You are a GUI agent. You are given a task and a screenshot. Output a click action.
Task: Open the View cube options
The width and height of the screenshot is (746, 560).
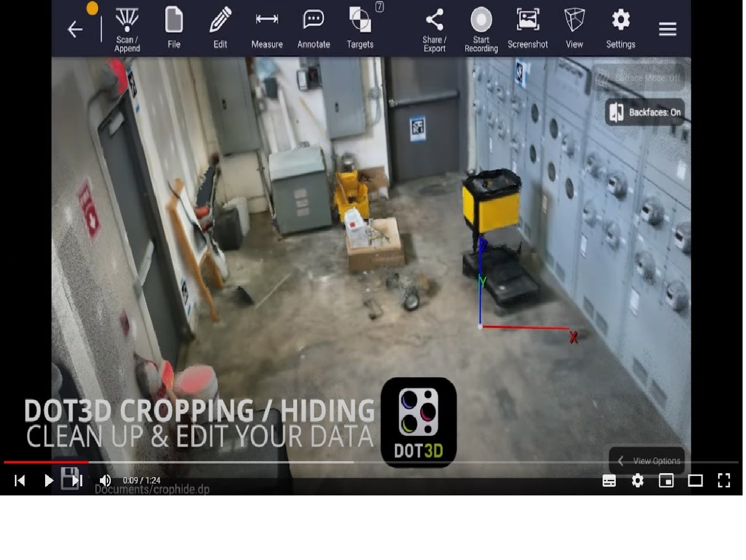pos(574,29)
